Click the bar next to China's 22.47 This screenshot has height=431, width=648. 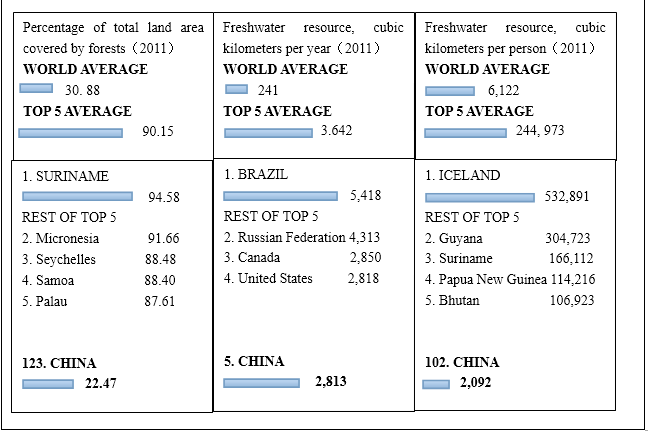pyautogui.click(x=49, y=383)
